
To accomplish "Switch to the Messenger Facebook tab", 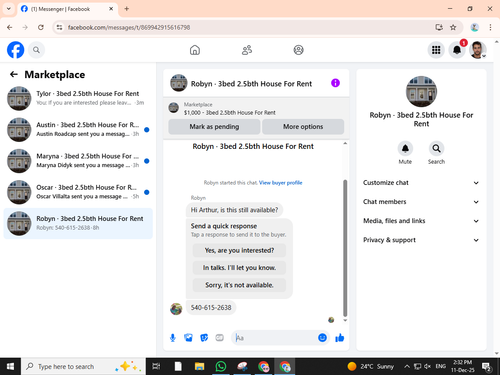I will point(67,9).
